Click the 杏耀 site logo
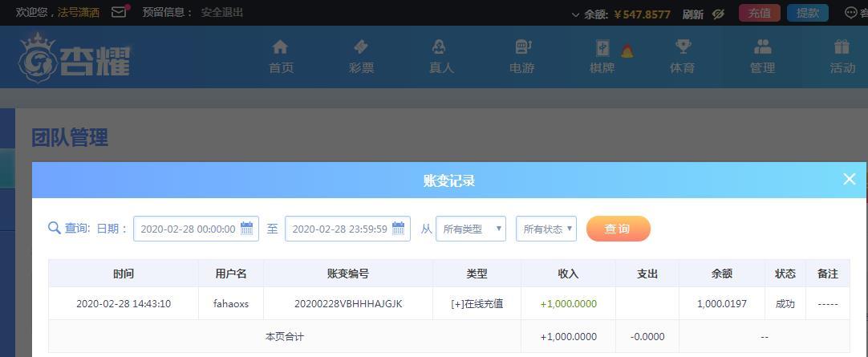This screenshot has width=868, height=357. click(74, 57)
